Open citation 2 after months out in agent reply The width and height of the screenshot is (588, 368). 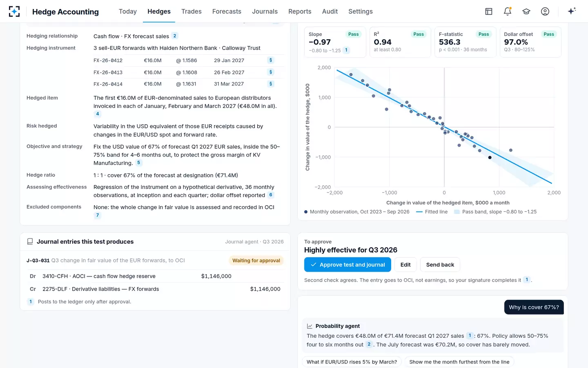369,344
